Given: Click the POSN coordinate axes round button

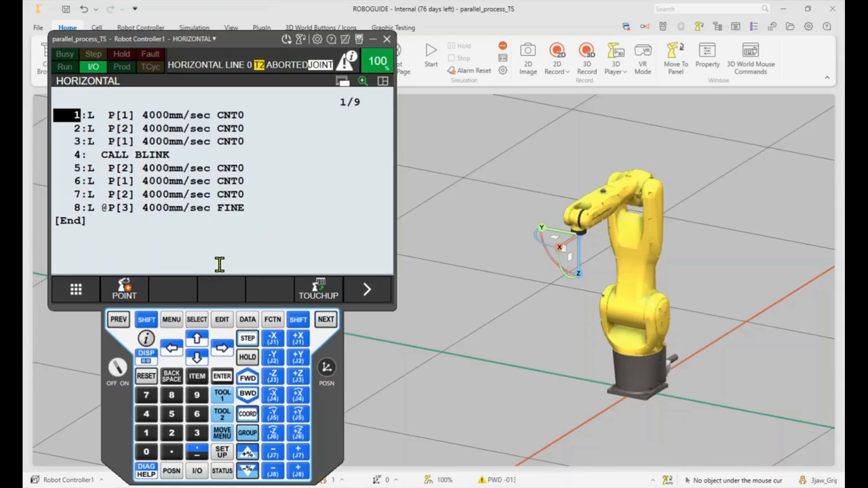Looking at the screenshot, I should [x=326, y=367].
